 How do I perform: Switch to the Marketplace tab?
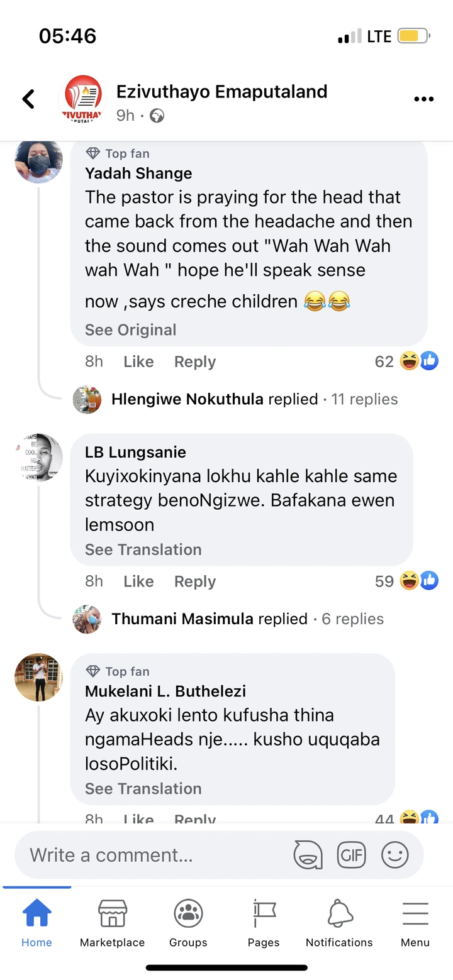click(112, 923)
